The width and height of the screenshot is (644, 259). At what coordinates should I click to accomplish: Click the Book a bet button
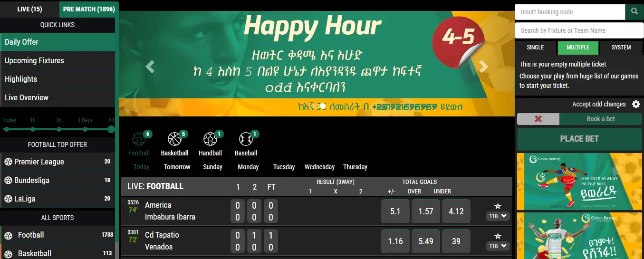click(601, 119)
